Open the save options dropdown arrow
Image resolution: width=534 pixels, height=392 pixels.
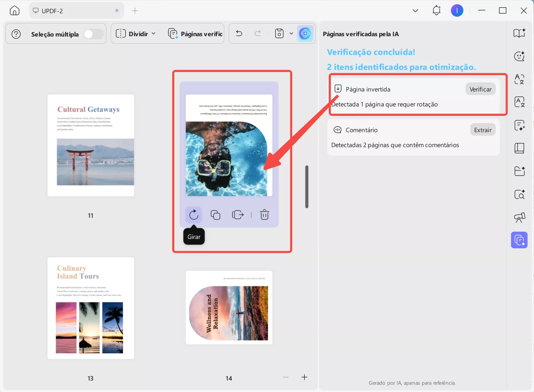(291, 33)
